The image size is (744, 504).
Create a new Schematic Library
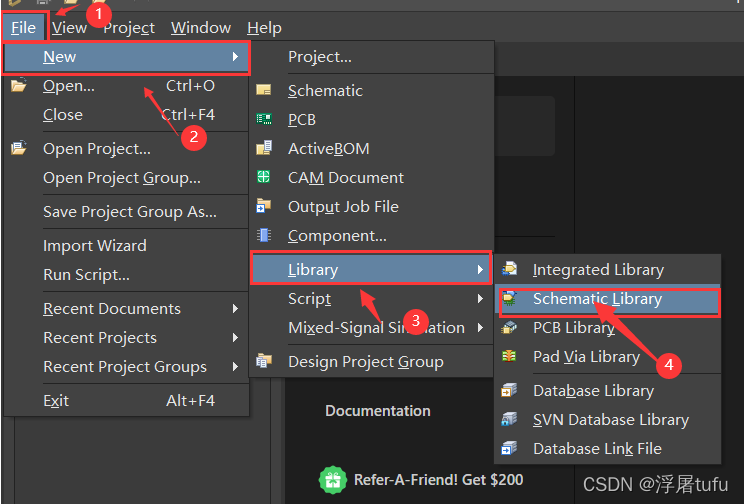pos(608,300)
